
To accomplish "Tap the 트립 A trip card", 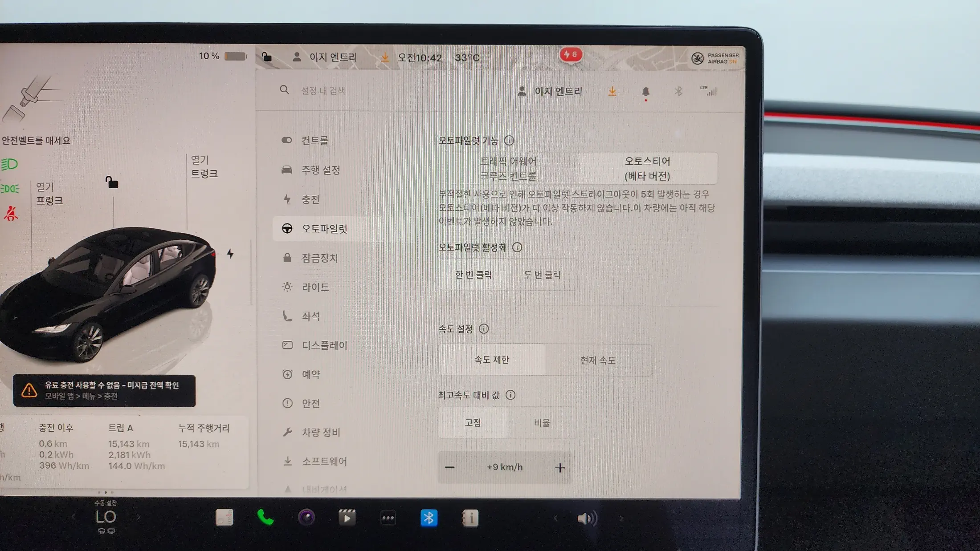I will (x=136, y=447).
